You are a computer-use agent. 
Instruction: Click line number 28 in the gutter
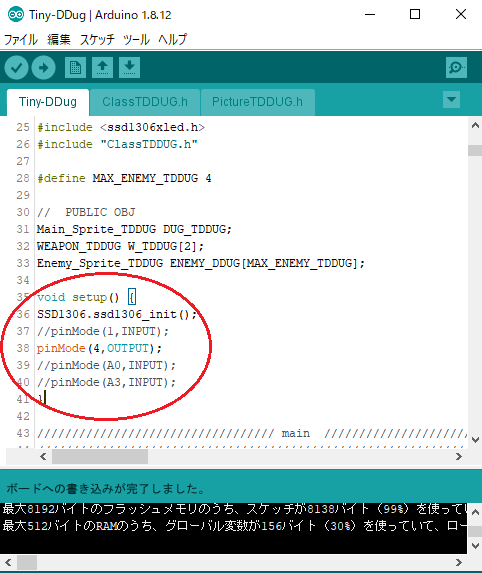coord(23,178)
